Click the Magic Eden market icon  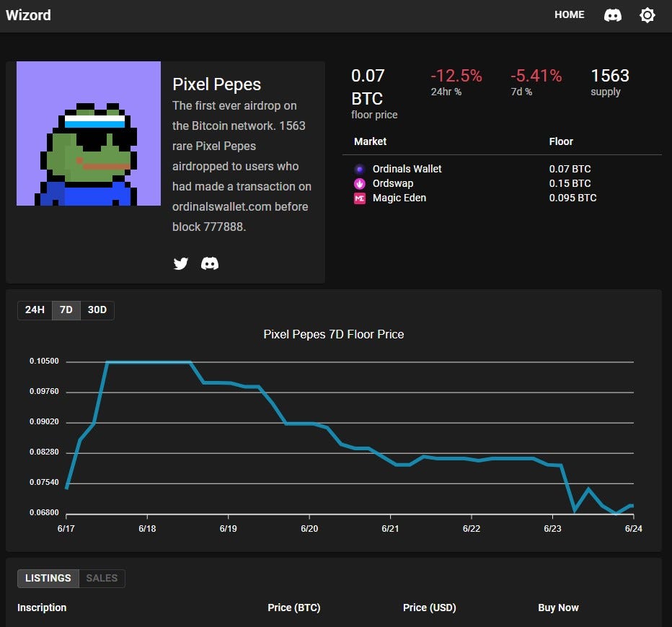coord(360,198)
